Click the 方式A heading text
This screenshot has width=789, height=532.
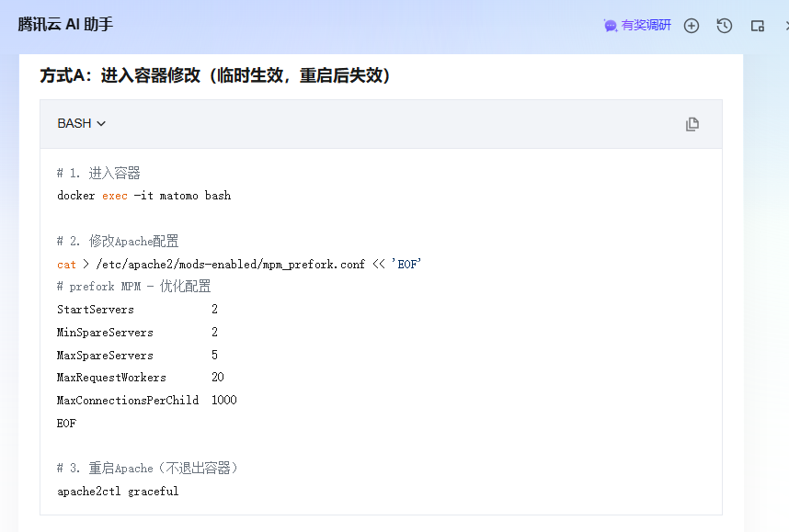click(215, 75)
